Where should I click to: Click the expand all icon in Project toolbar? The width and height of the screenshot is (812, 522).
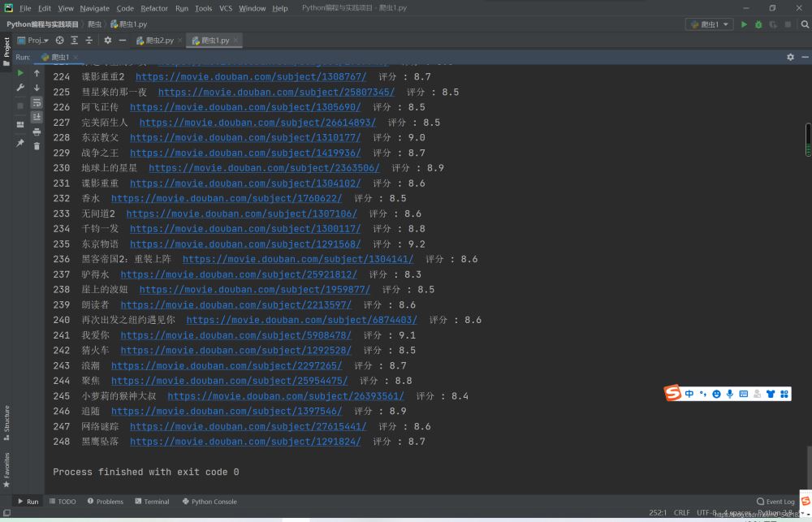tap(75, 41)
